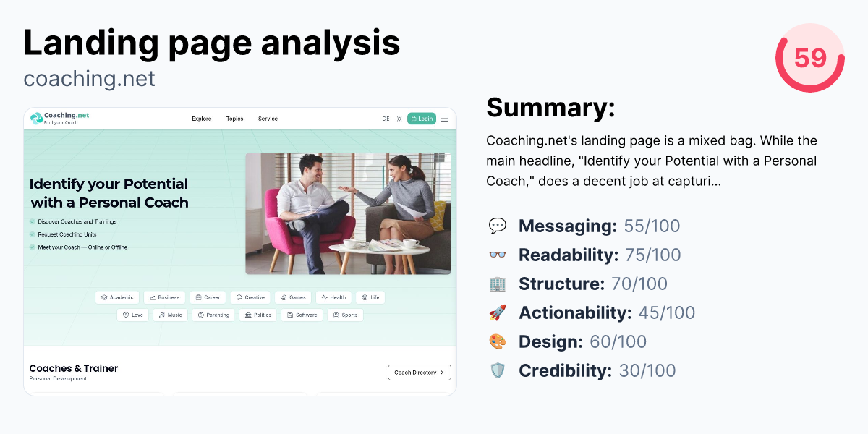Image resolution: width=868 pixels, height=434 pixels.
Task: Click the Business chart icon
Action: 152,297
